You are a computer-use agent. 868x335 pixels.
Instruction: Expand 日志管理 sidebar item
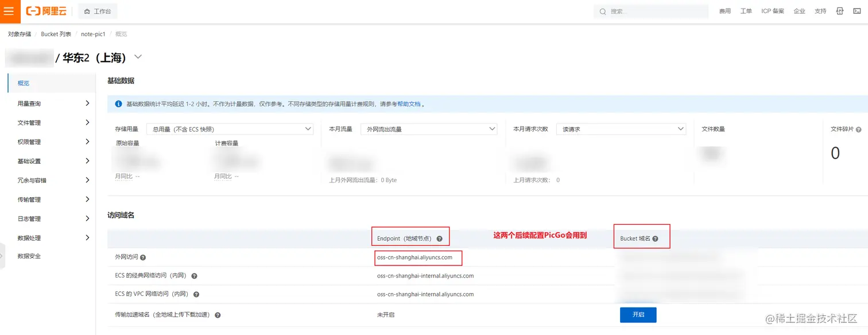(51, 218)
